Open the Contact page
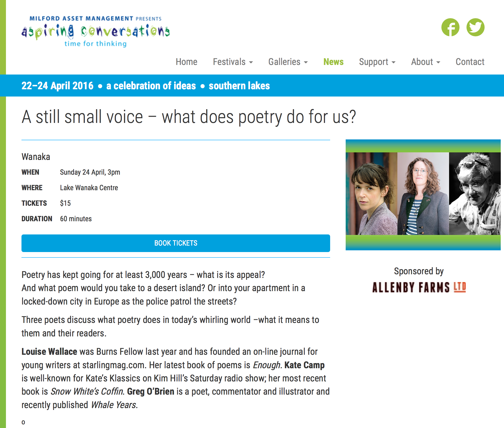The height and width of the screenshot is (428, 504). coord(470,62)
